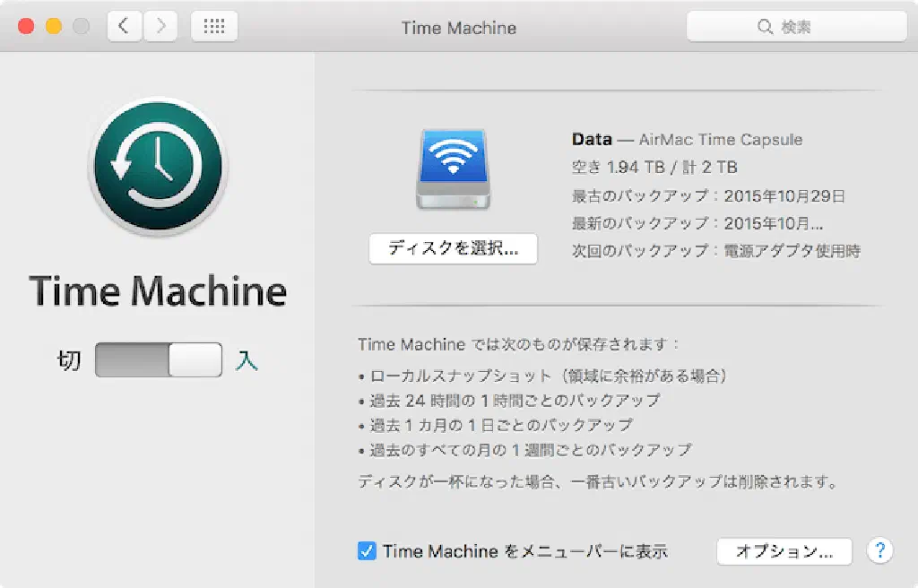Click the magnifier icon in the search box
Viewport: 918px width, 588px height.
(765, 28)
